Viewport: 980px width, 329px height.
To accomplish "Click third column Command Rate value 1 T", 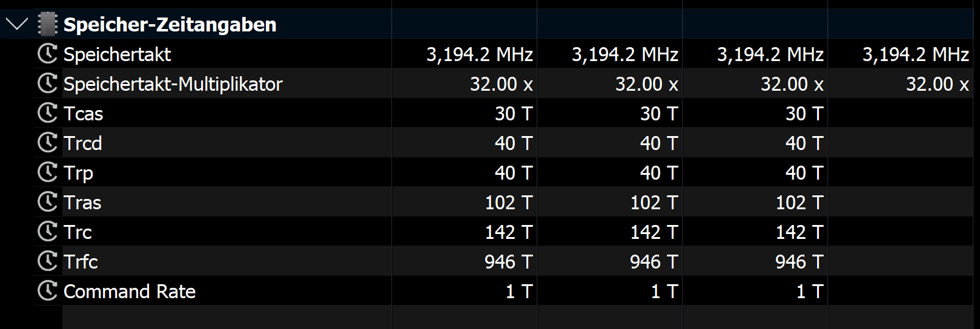I will pos(810,292).
